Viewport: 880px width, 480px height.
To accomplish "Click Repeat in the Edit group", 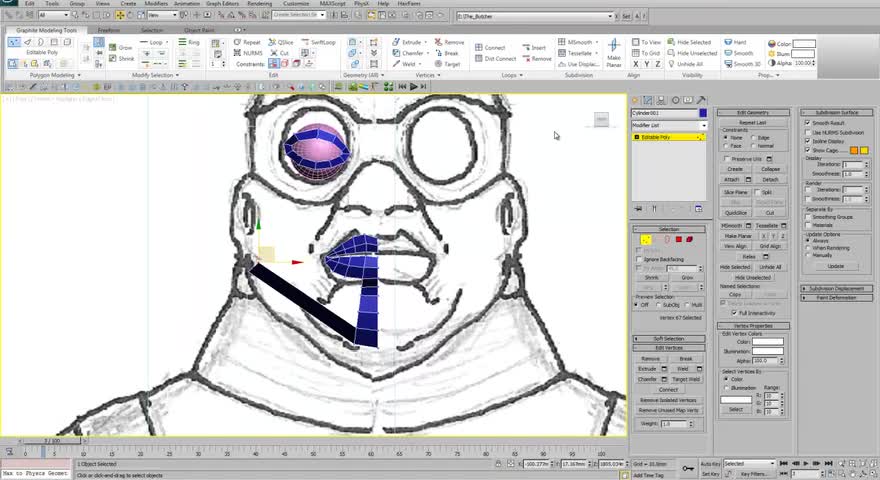I will pos(247,42).
